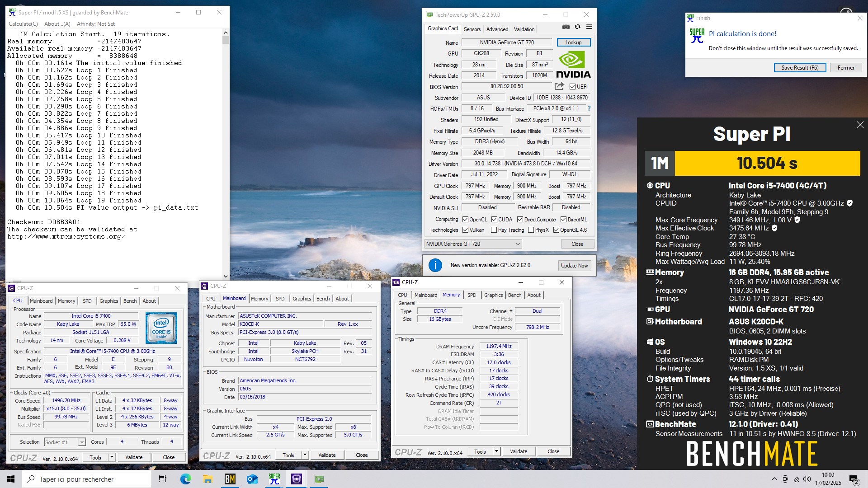Switch to the Sensors tab in GPU-Z
The width and height of the screenshot is (868, 488).
472,29
